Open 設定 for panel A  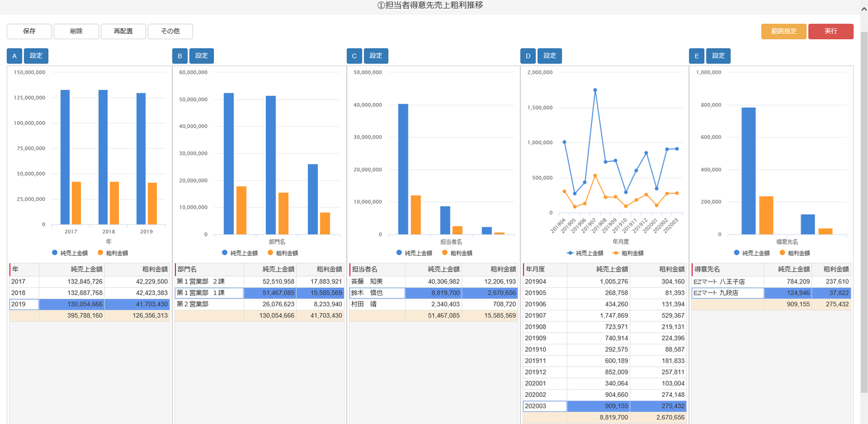pyautogui.click(x=36, y=56)
